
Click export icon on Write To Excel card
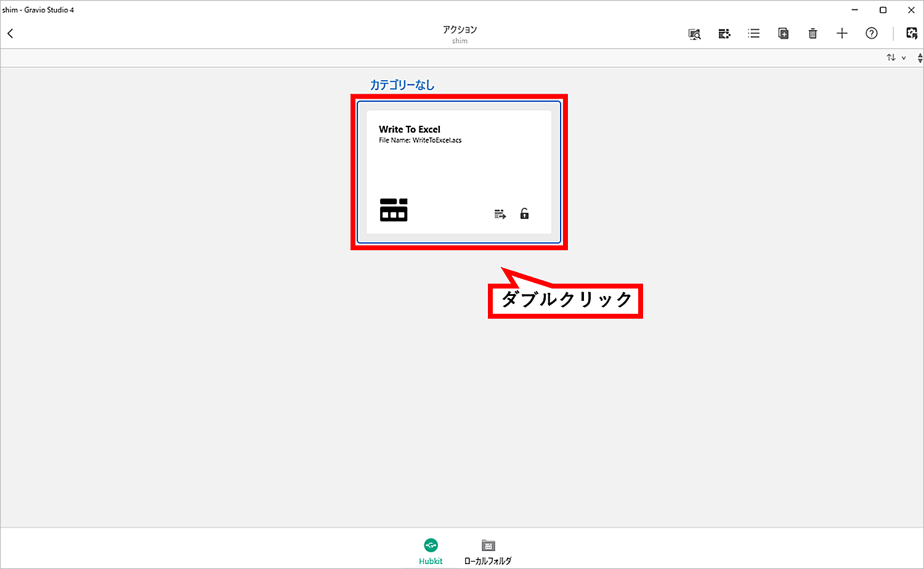coord(500,214)
